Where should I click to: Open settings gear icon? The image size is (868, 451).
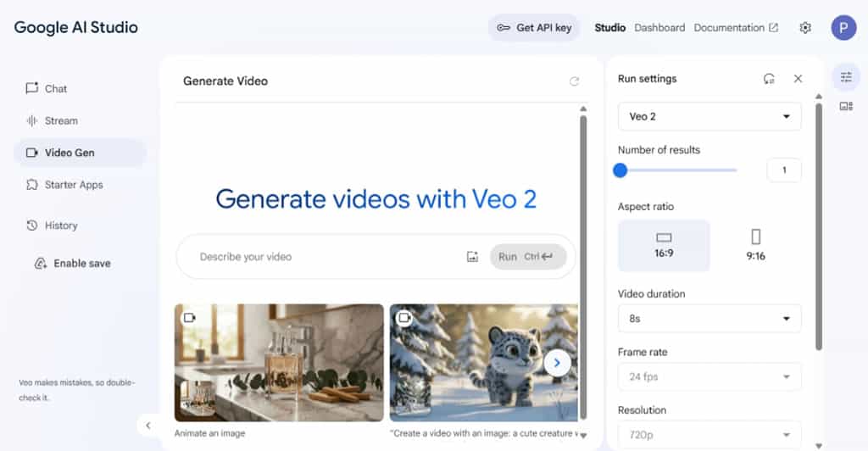click(805, 28)
